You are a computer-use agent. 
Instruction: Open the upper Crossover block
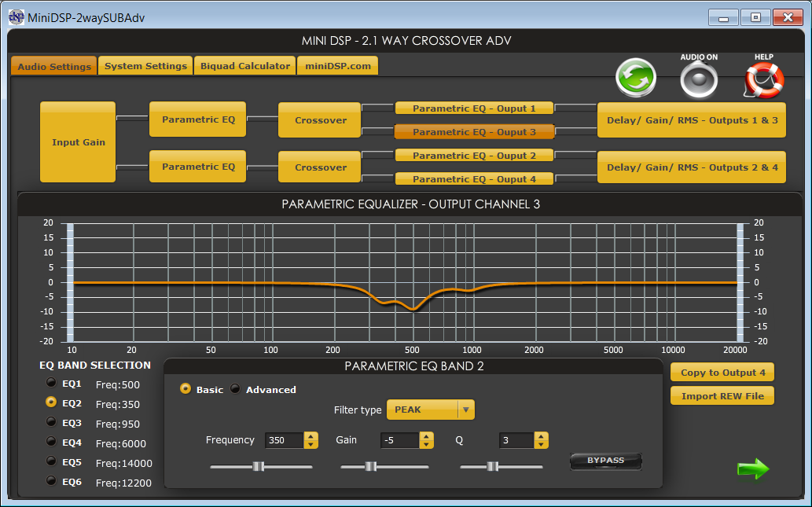coord(320,120)
